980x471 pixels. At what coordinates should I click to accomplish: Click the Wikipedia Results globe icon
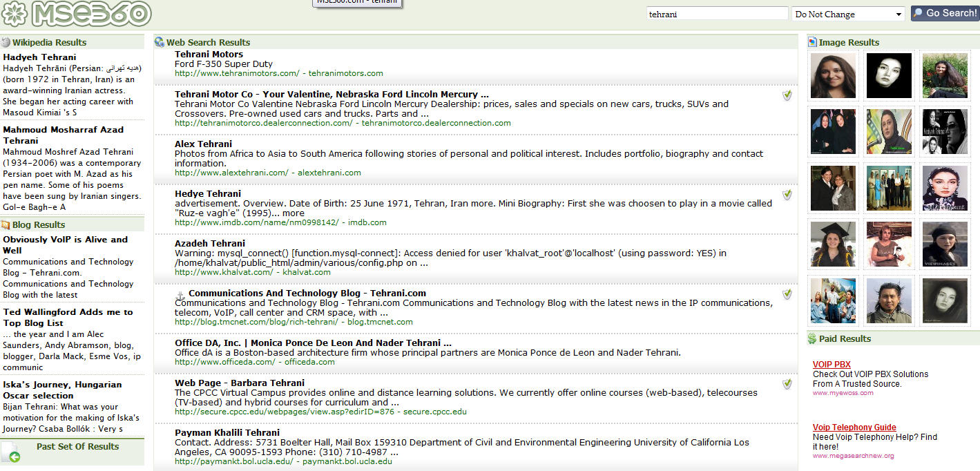tap(6, 43)
